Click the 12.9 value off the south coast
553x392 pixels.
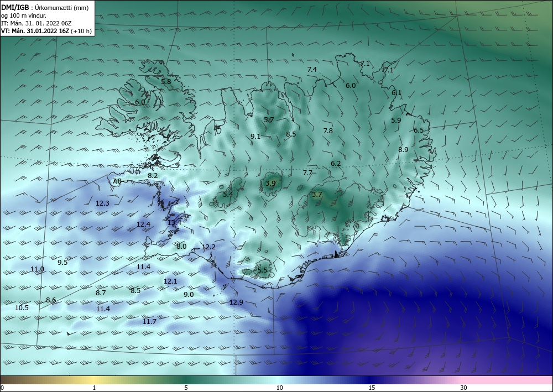point(236,302)
